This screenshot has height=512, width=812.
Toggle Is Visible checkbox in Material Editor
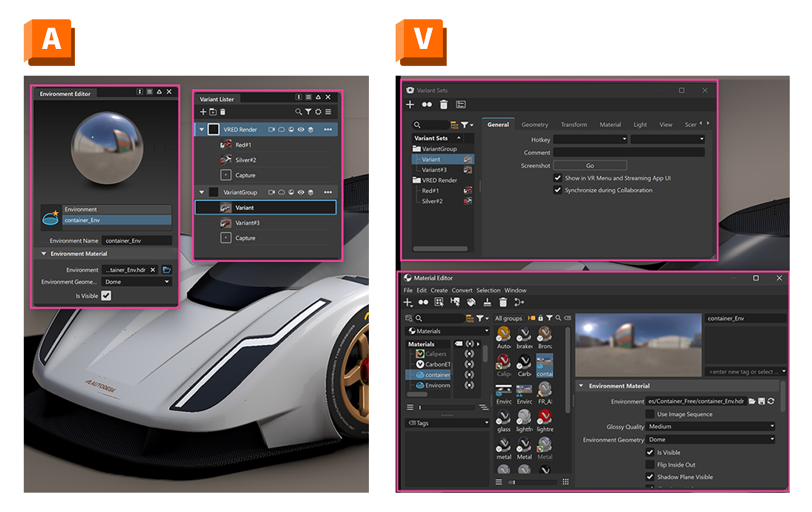pyautogui.click(x=650, y=452)
